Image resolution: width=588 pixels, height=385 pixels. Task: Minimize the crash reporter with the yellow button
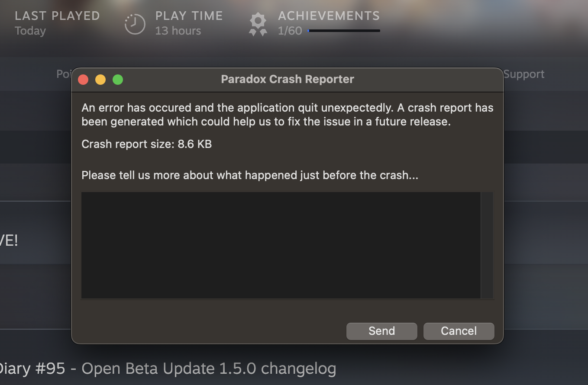point(100,80)
